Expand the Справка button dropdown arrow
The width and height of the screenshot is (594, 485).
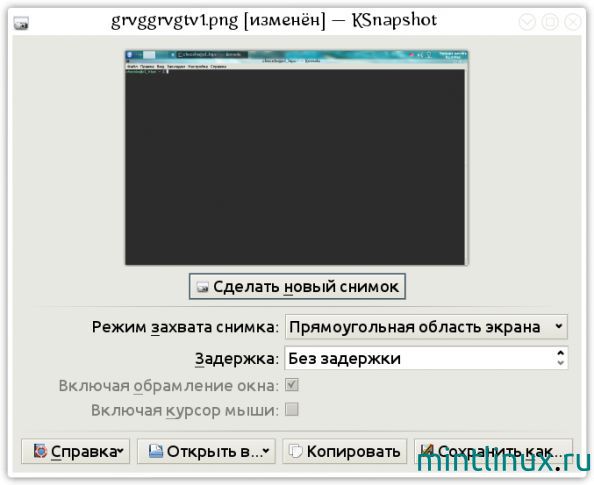(120, 451)
